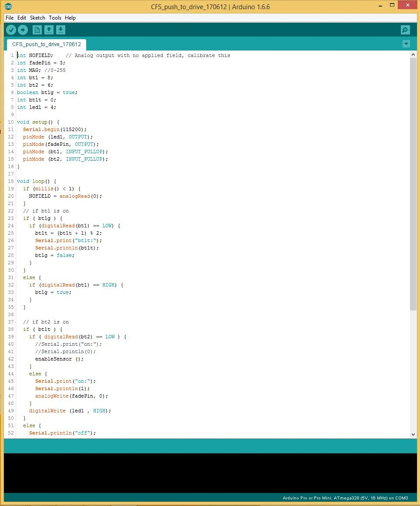Open the Tools menu
Screen dimensions: 420x506
55,18
